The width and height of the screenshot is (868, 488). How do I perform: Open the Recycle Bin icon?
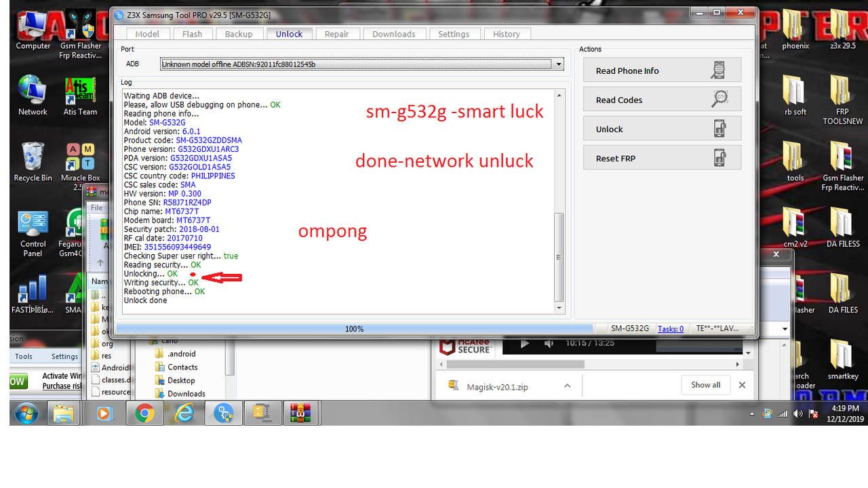(x=33, y=162)
